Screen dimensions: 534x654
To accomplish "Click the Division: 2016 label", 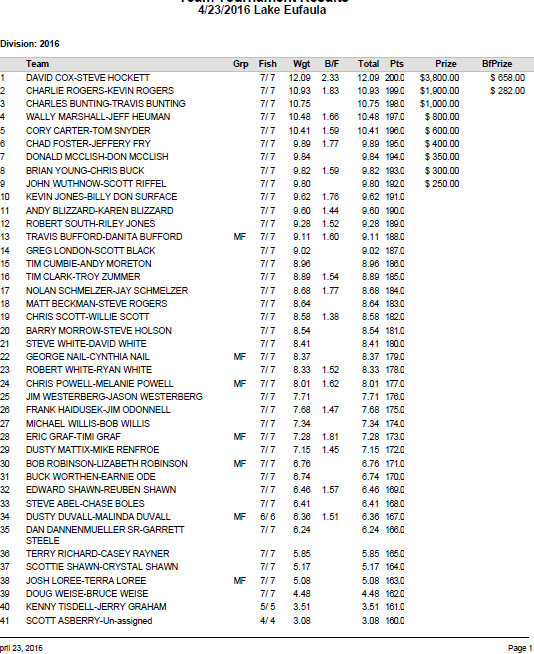I will coord(30,44).
